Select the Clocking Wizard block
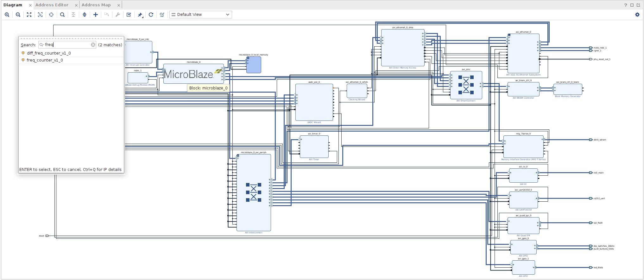644x280 pixels. coord(357,91)
